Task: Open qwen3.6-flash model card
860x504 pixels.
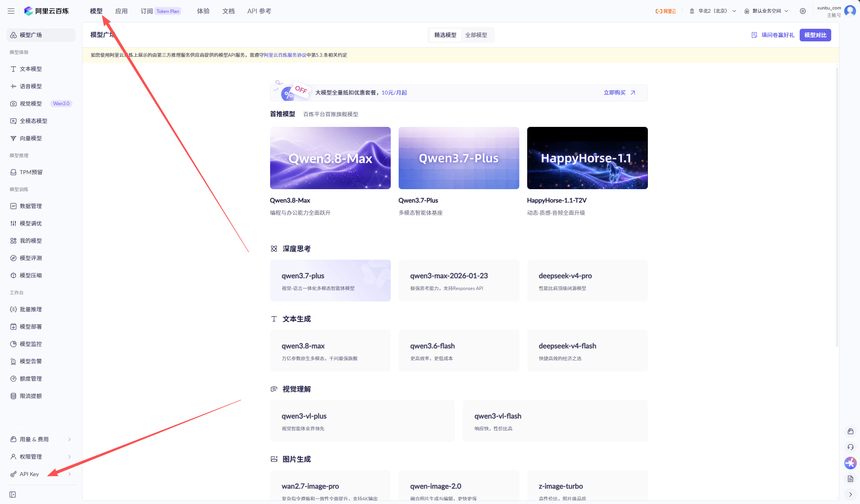Action: click(x=459, y=351)
